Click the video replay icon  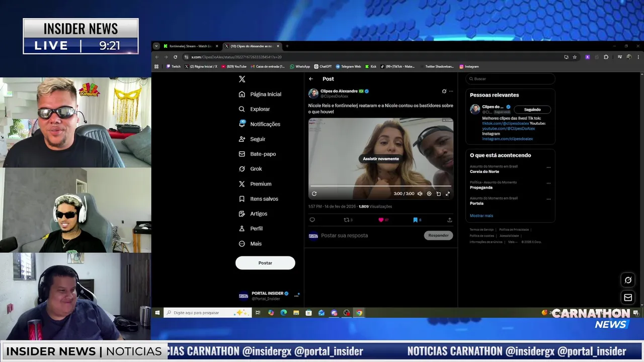pyautogui.click(x=314, y=194)
